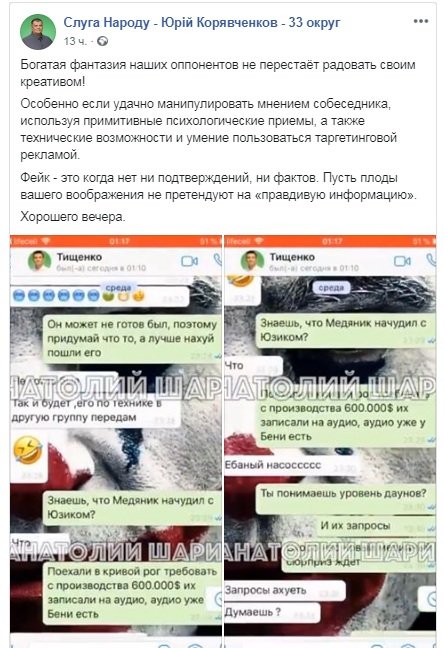Open the post options three-dots menu
The height and width of the screenshot is (648, 444).
pos(420,21)
